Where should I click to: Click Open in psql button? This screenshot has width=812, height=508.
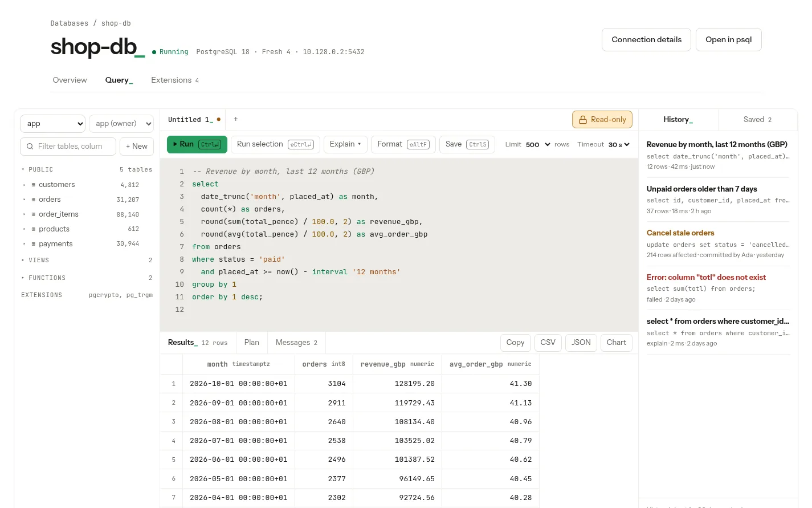click(x=728, y=40)
